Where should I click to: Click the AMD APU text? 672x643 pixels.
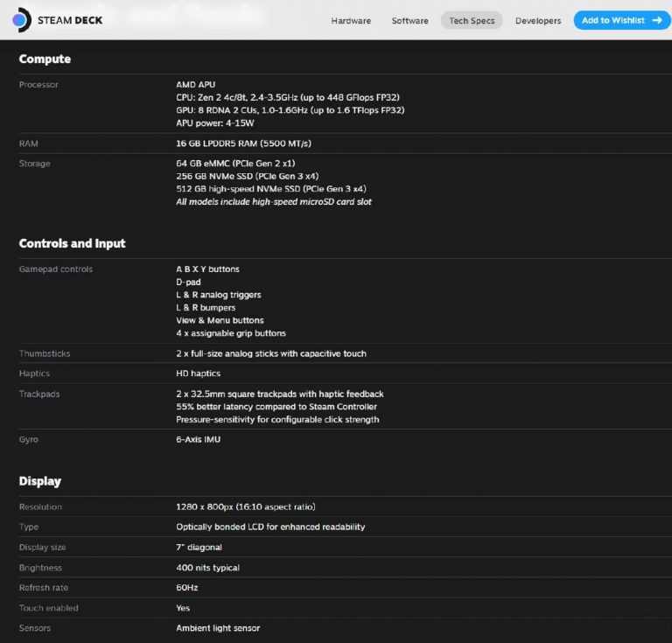click(196, 85)
